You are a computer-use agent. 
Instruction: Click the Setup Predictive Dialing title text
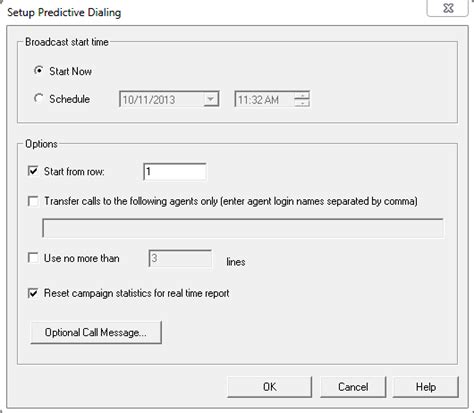coord(64,12)
